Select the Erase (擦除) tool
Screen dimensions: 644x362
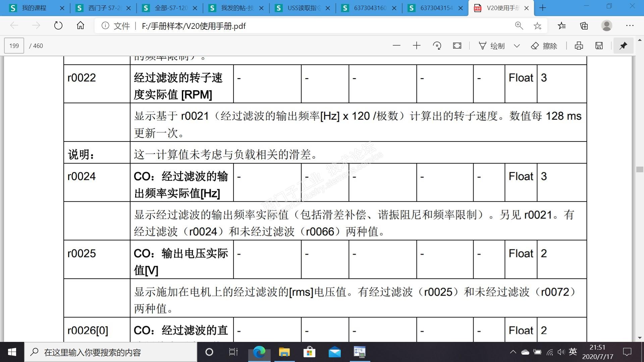point(544,46)
